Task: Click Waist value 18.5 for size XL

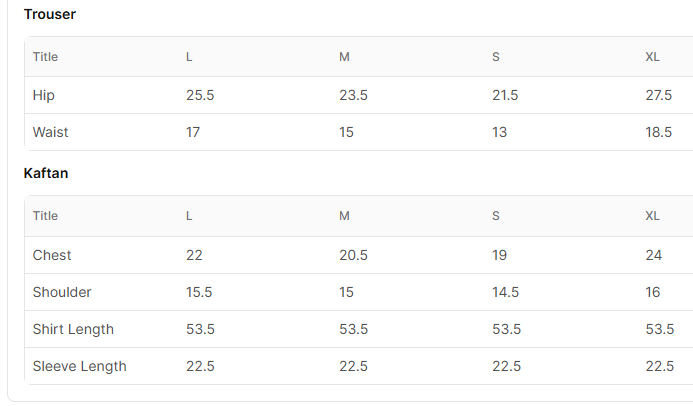Action: click(659, 133)
